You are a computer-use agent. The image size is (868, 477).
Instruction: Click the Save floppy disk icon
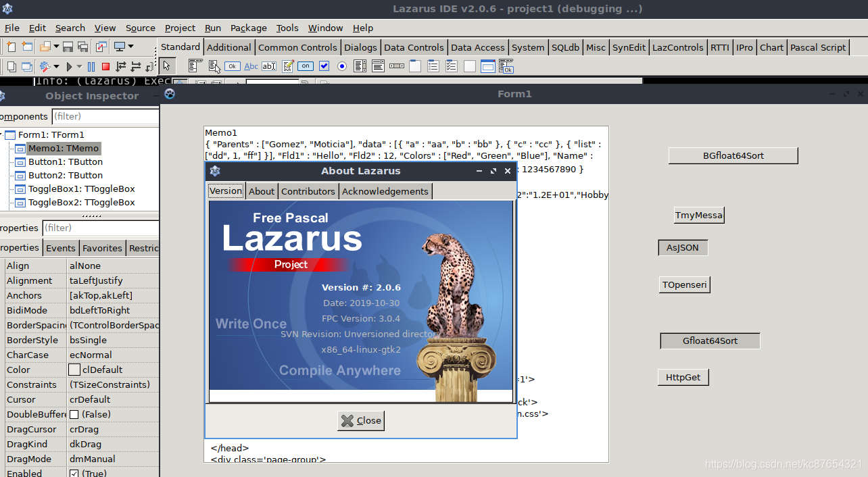[68, 47]
